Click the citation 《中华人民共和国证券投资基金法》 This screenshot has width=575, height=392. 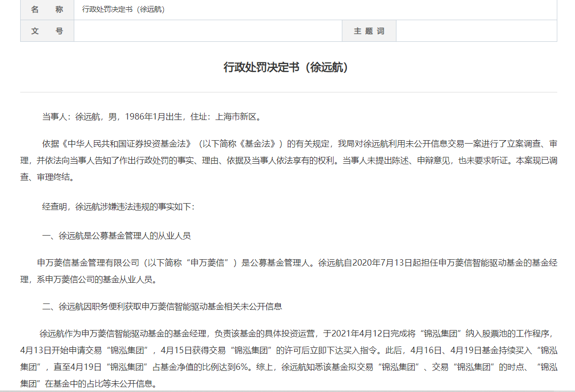point(127,144)
